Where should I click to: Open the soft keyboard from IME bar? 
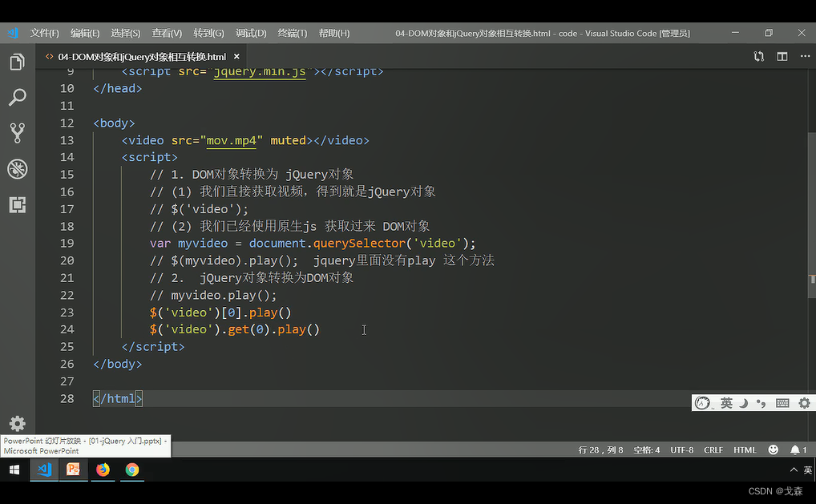(x=782, y=403)
